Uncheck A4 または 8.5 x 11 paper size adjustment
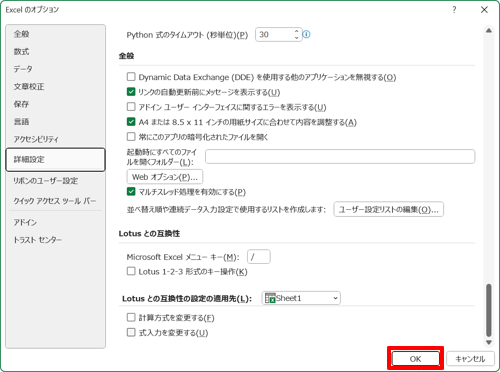This screenshot has width=500, height=372. [131, 122]
